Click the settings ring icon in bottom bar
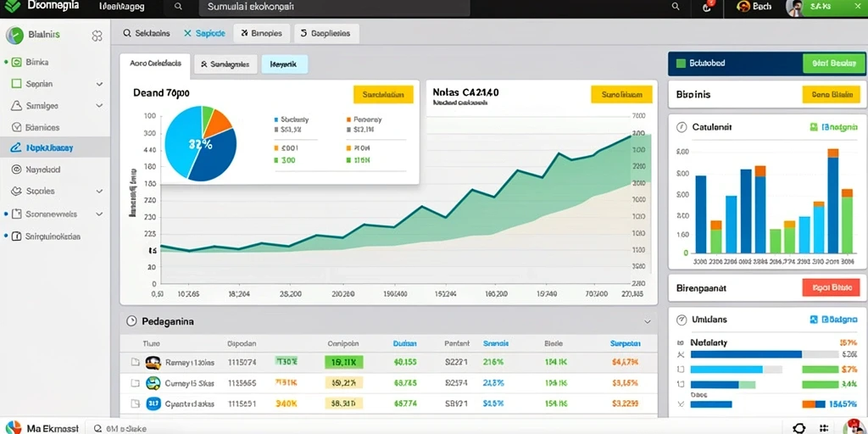The image size is (868, 434). point(798,428)
